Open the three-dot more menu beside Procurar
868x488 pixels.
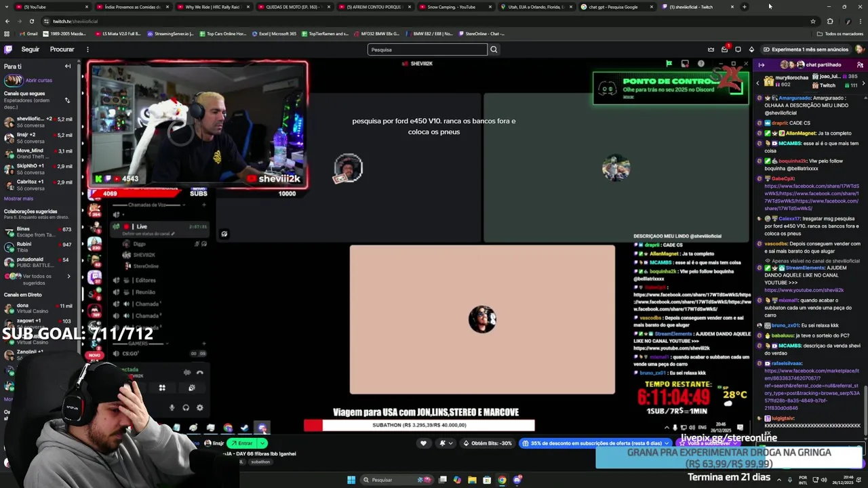click(x=87, y=49)
